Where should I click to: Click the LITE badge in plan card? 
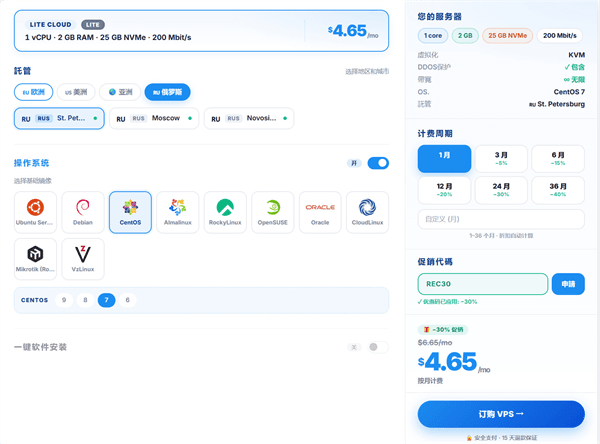(x=93, y=24)
